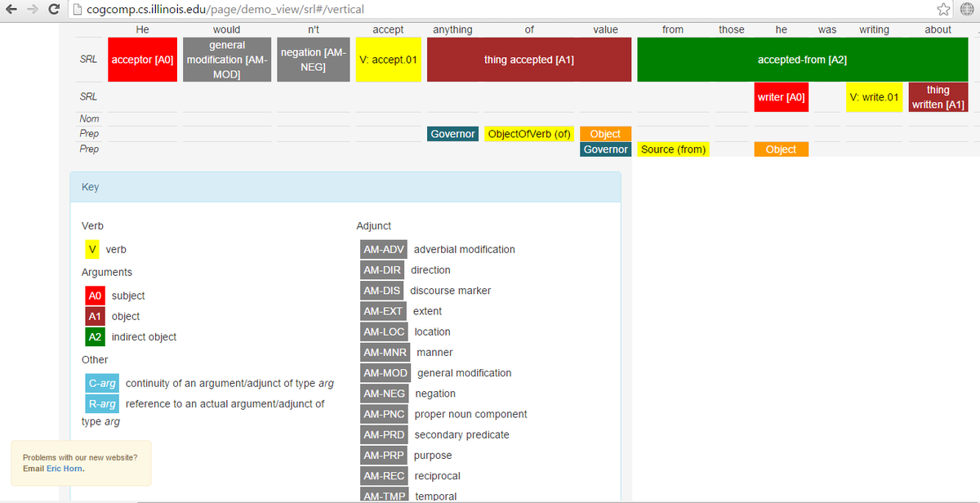Click the yellow V: accept.01 block
980x503 pixels.
coord(388,60)
